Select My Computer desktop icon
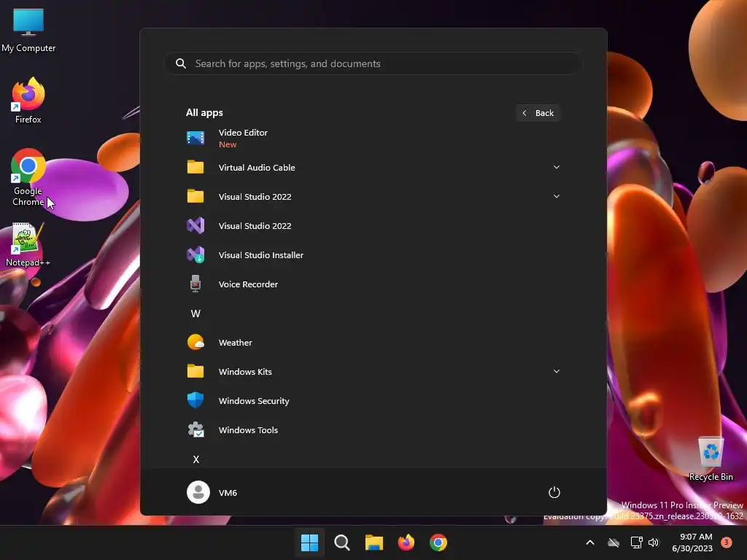747x560 pixels. click(28, 29)
